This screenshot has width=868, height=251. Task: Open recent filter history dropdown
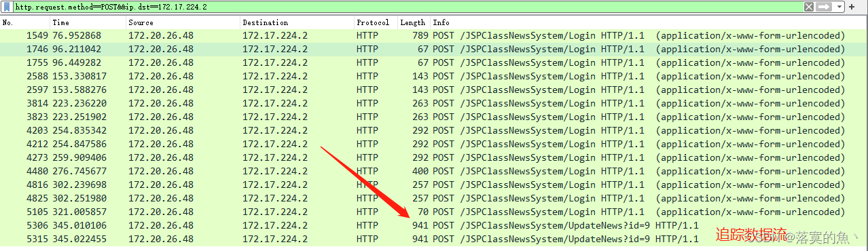(x=839, y=7)
